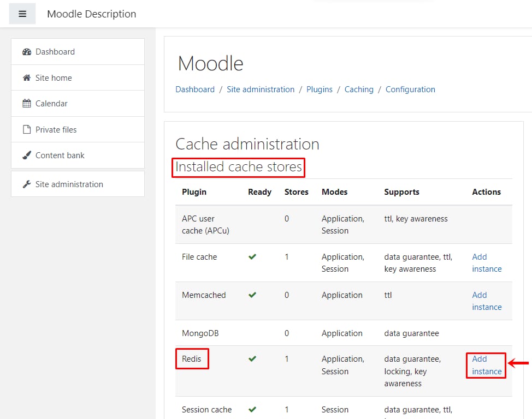
Task: Click the Ready column header
Action: coord(259,192)
